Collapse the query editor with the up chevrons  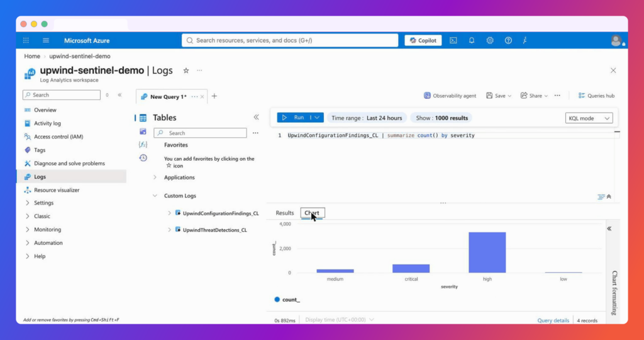[609, 196]
